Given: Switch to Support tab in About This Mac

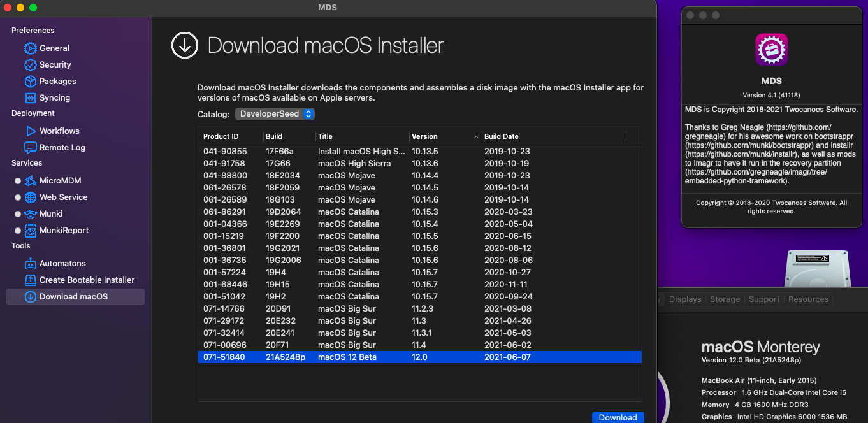Looking at the screenshot, I should point(764,299).
